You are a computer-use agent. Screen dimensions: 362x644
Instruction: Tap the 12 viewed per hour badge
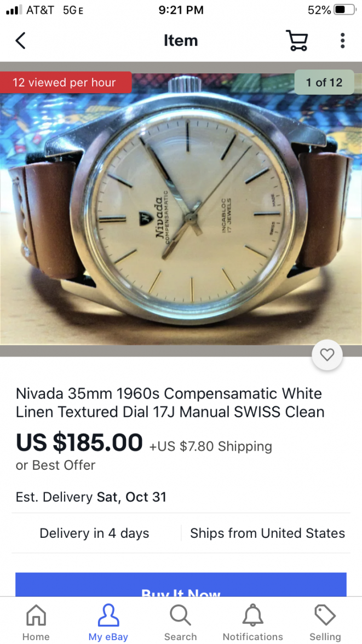[65, 82]
